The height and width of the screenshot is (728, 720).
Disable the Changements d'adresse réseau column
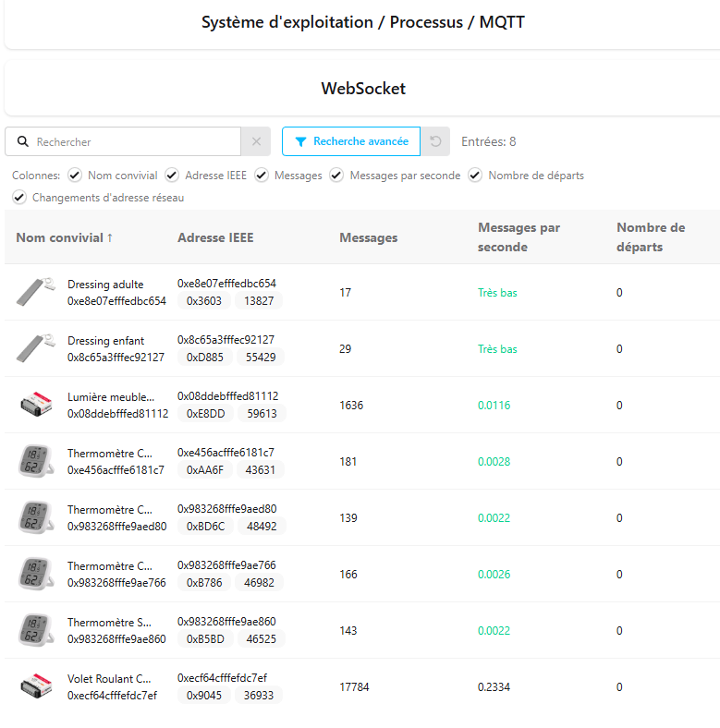click(x=19, y=198)
